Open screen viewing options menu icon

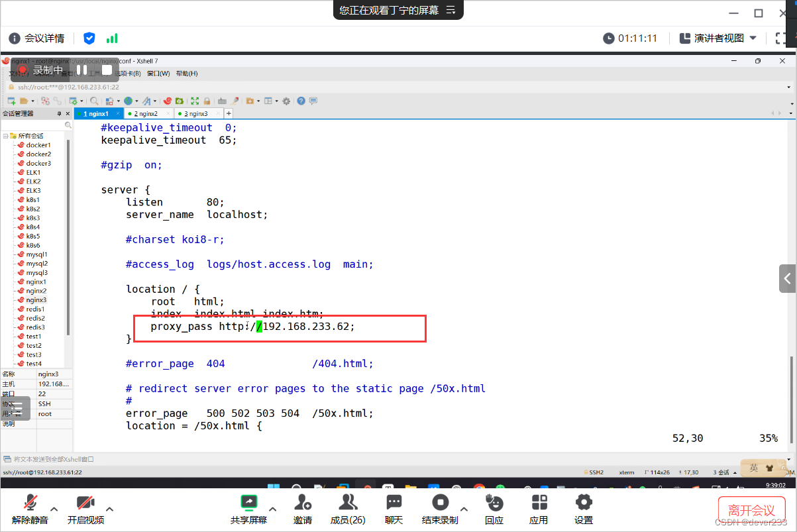[x=451, y=10]
